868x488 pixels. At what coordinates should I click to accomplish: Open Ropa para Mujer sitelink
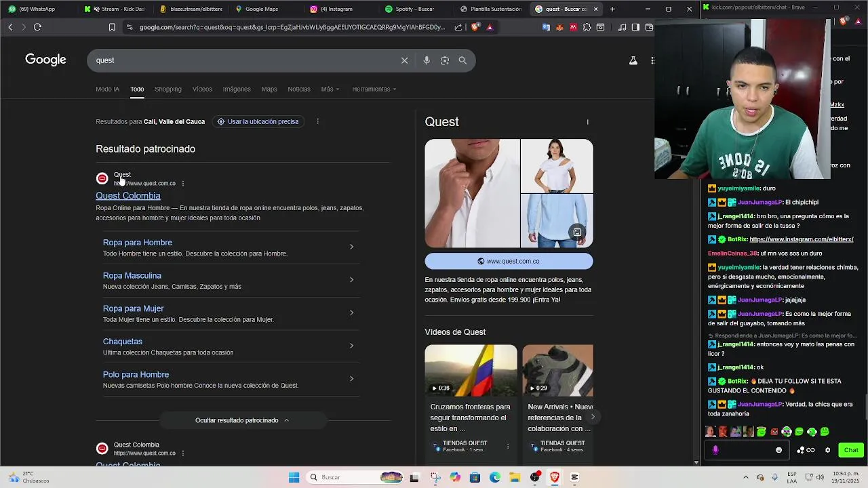pyautogui.click(x=133, y=308)
